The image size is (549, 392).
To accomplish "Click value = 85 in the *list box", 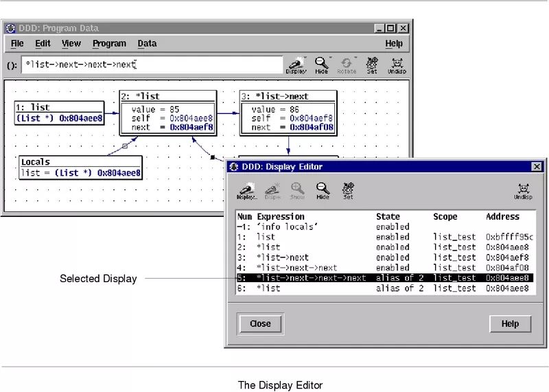I will pyautogui.click(x=155, y=109).
